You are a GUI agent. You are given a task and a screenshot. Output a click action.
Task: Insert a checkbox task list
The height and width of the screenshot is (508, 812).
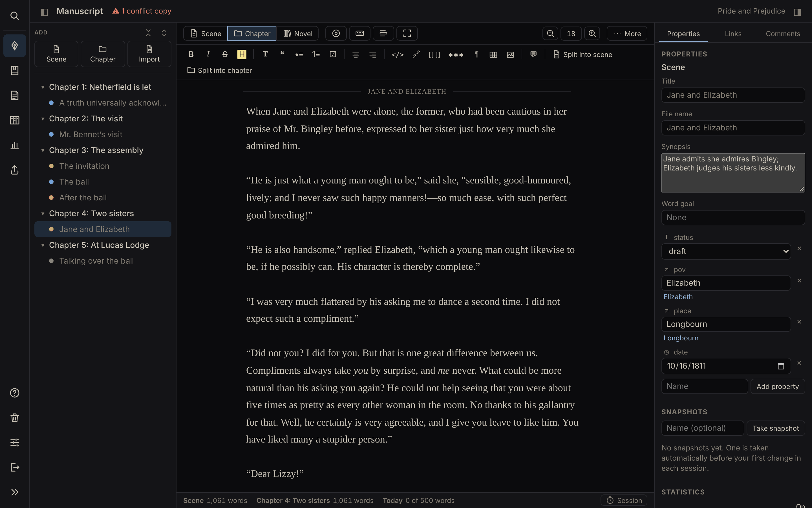[x=333, y=54]
